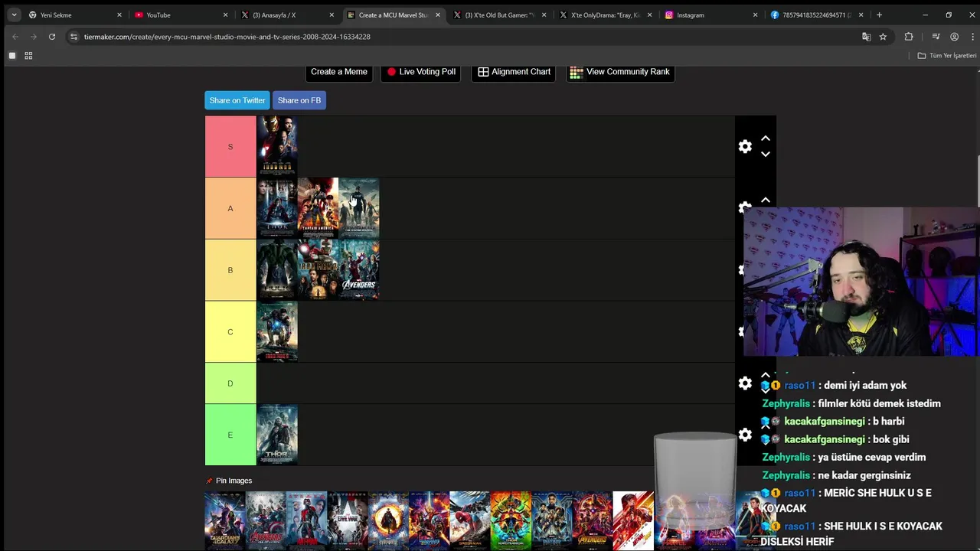Select the Civil War poster in image pool
The width and height of the screenshot is (980, 551).
(348, 521)
